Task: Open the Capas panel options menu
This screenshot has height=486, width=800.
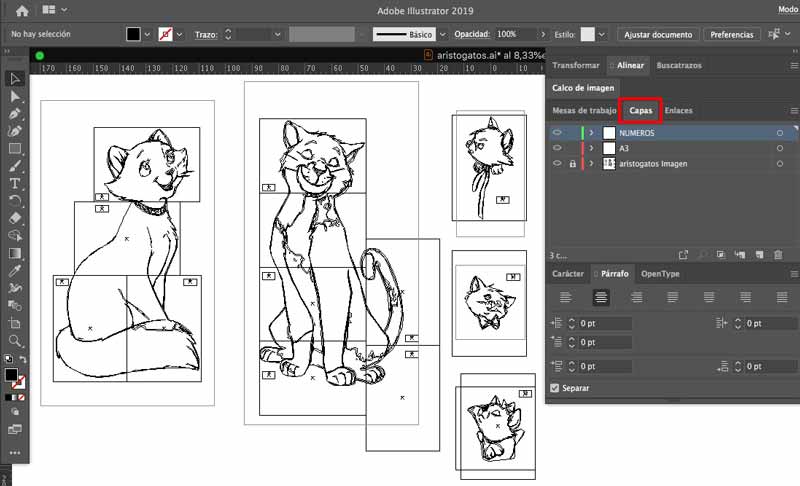Action: point(794,111)
